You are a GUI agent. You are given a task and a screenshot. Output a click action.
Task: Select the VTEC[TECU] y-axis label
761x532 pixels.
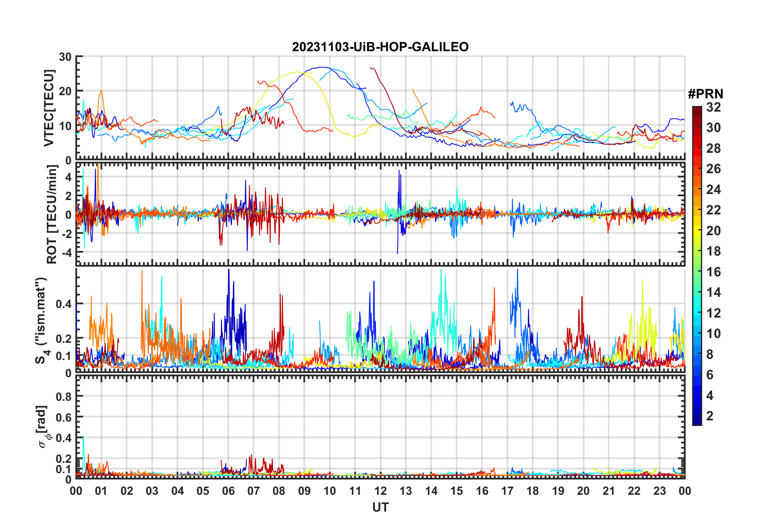(49, 108)
